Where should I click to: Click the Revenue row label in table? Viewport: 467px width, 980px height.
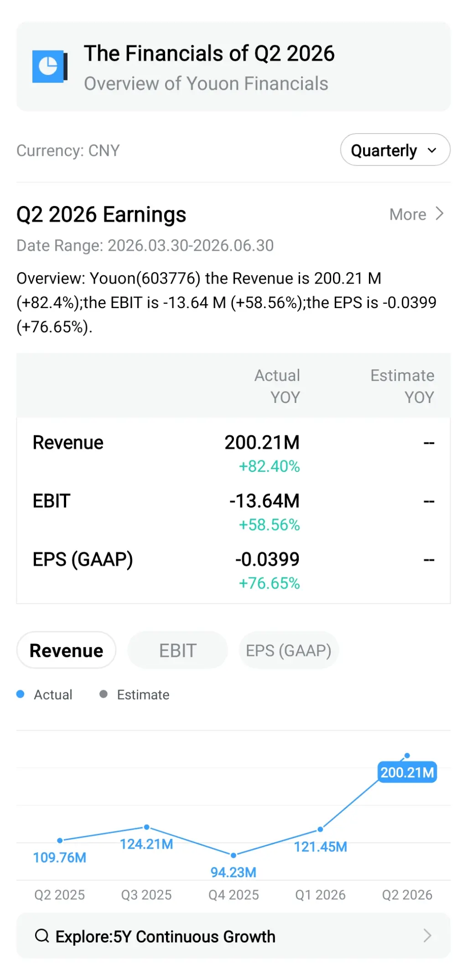coord(68,443)
